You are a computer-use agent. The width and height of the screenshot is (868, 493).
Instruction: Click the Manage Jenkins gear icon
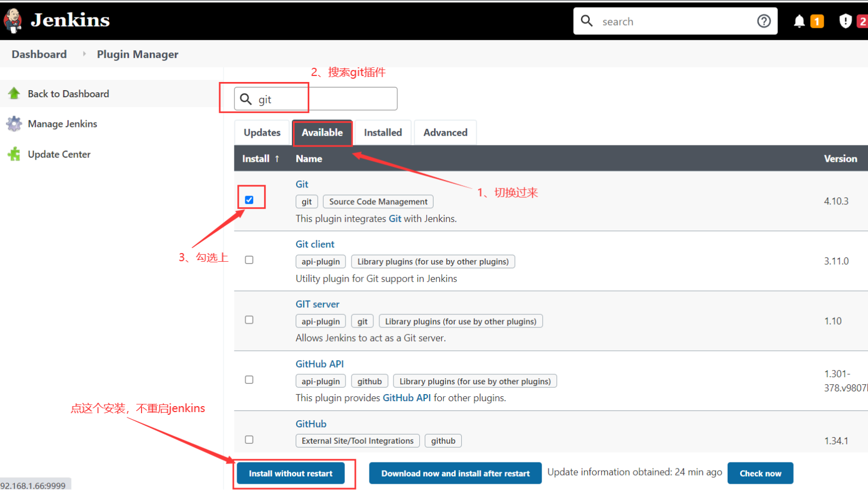(14, 124)
